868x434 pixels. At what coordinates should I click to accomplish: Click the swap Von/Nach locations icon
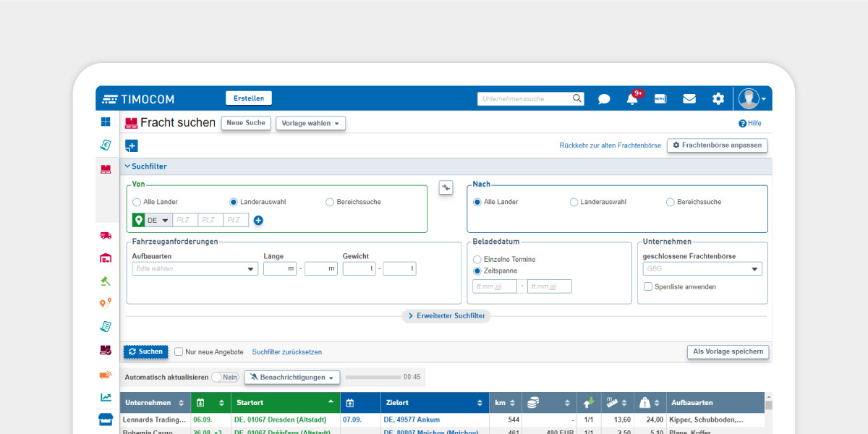(x=446, y=188)
